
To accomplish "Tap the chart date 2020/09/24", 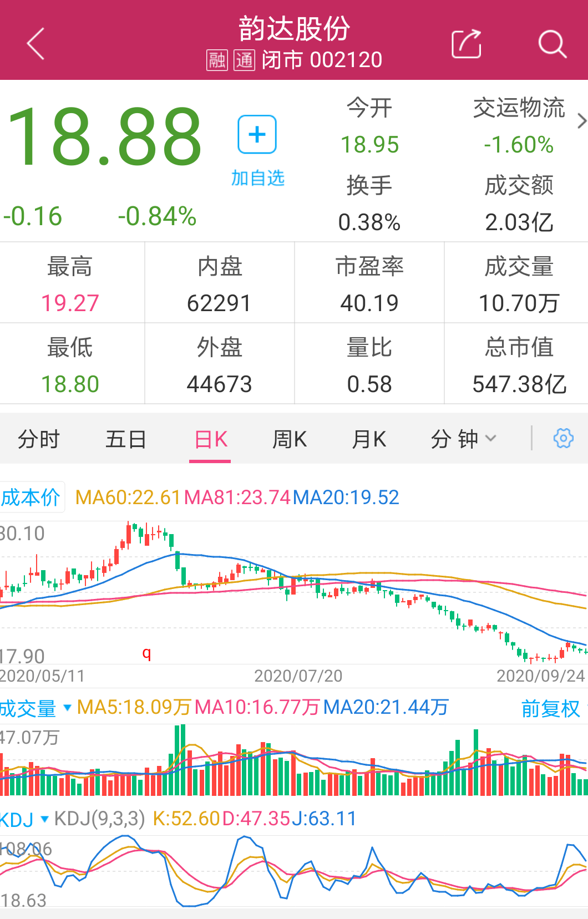I will tap(541, 676).
